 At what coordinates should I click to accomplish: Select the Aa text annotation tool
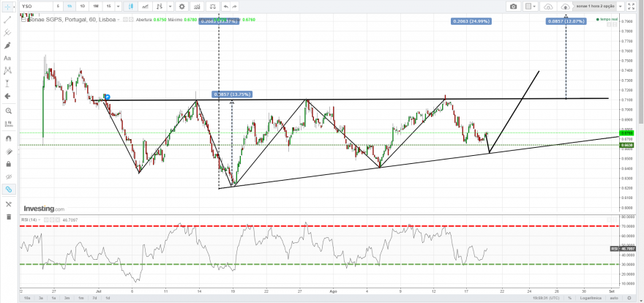[7, 58]
